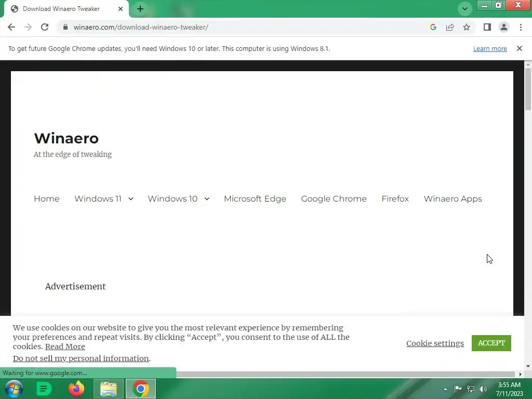The image size is (532, 399).
Task: Open the Windows 10 menu item
Action: click(x=172, y=199)
